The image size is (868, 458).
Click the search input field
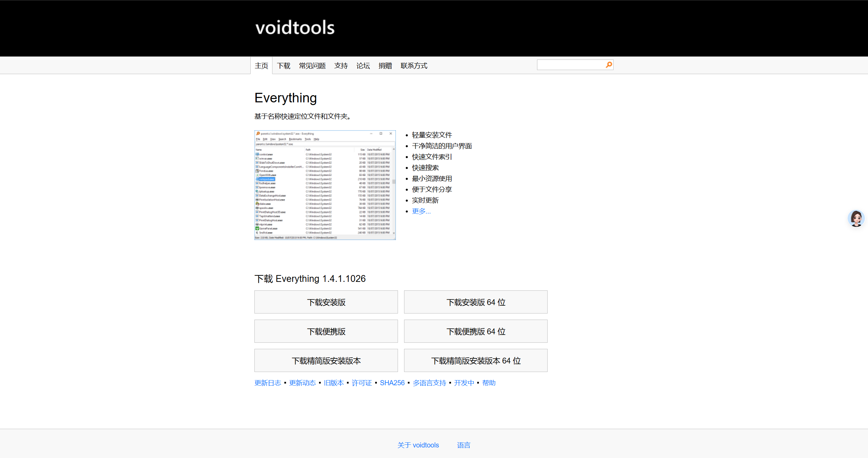coord(570,65)
